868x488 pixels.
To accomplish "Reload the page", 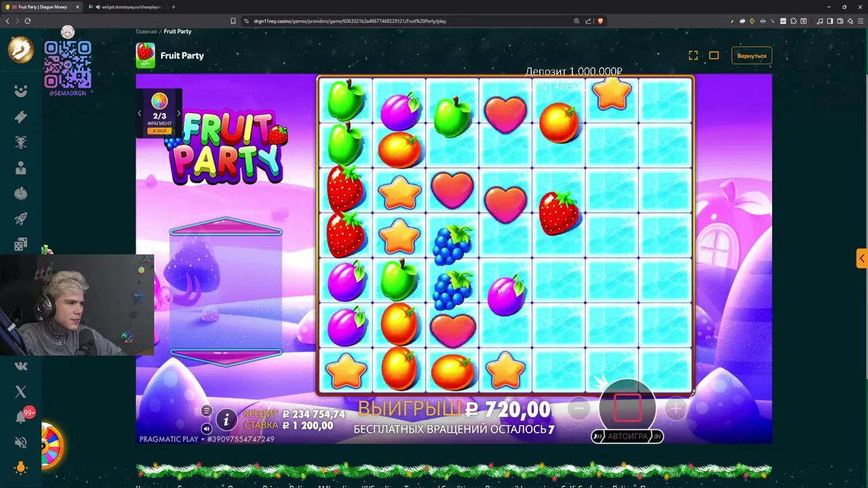I will coord(27,21).
